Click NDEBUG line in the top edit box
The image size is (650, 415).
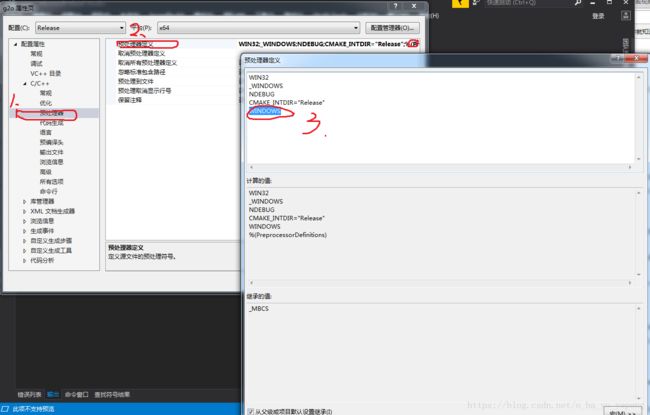click(262, 94)
